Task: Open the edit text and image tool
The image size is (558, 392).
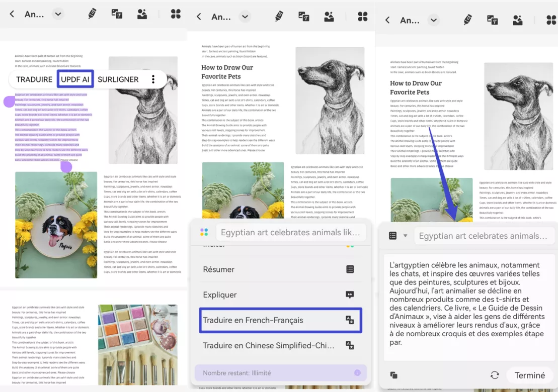Action: 117,14
